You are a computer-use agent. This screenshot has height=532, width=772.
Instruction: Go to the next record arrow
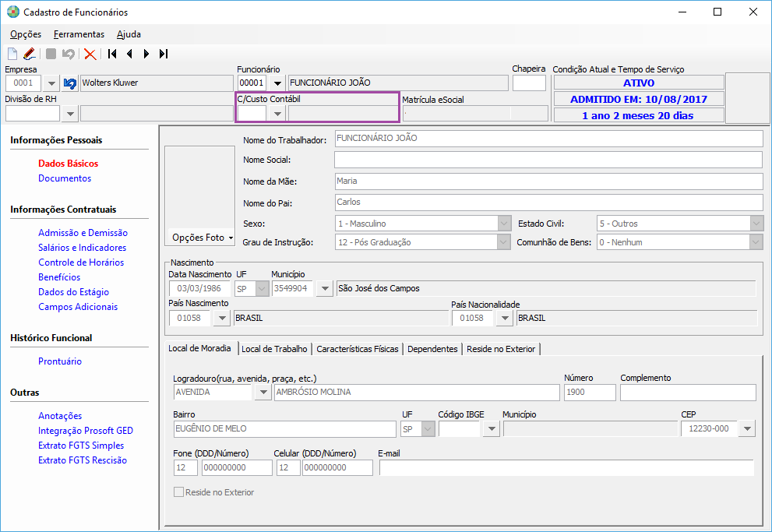point(146,54)
